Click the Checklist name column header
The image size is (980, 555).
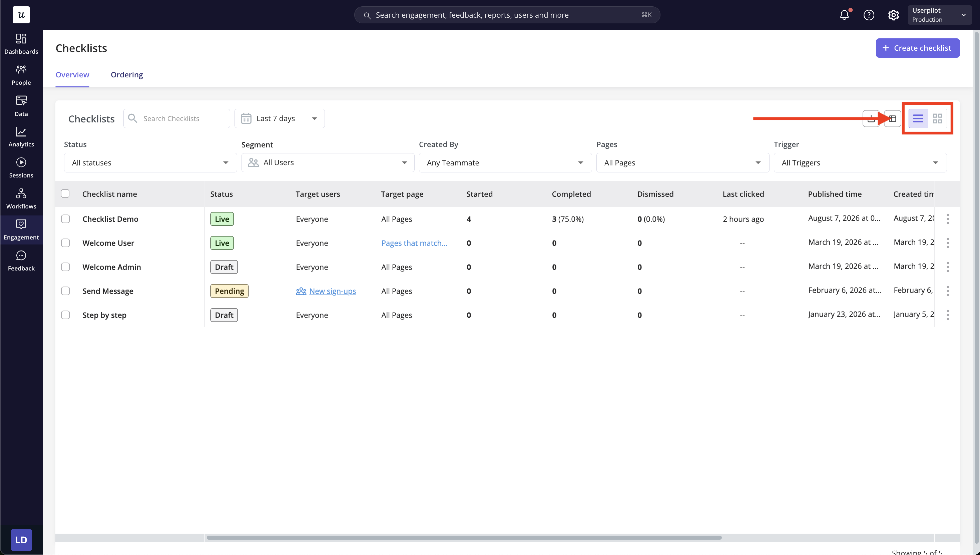coord(110,194)
